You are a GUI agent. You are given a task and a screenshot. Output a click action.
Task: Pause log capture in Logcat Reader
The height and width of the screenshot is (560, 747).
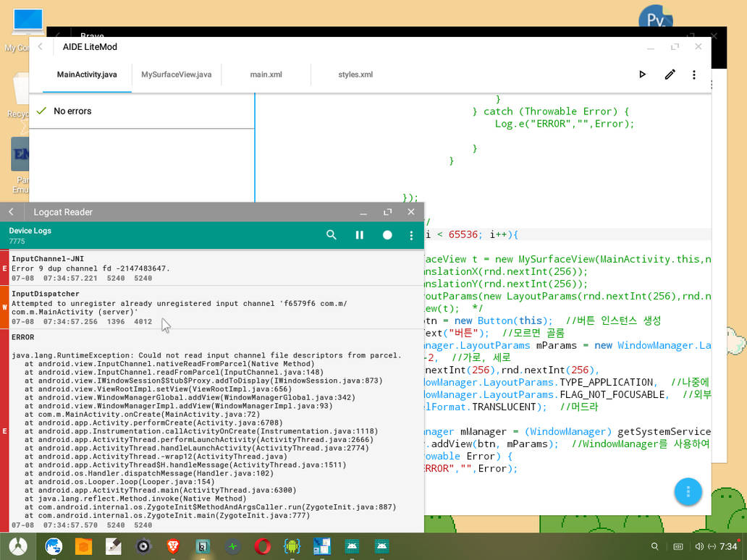point(359,234)
